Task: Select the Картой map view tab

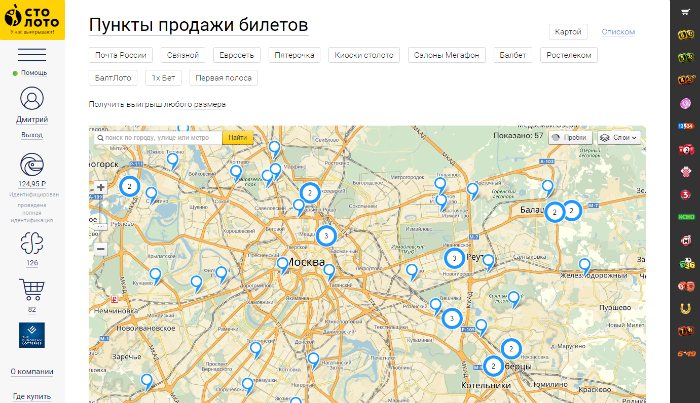Action: coord(569,32)
